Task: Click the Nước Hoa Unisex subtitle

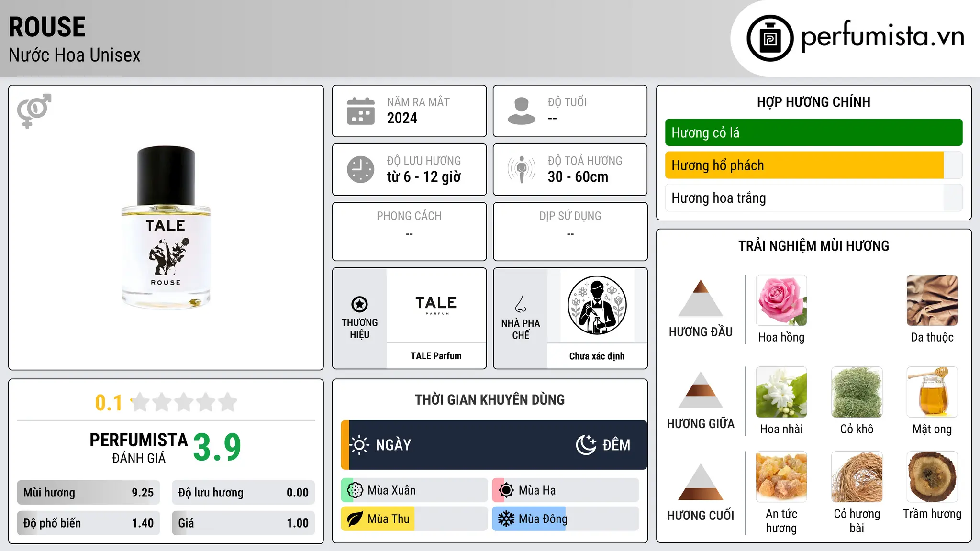Action: 75,55
